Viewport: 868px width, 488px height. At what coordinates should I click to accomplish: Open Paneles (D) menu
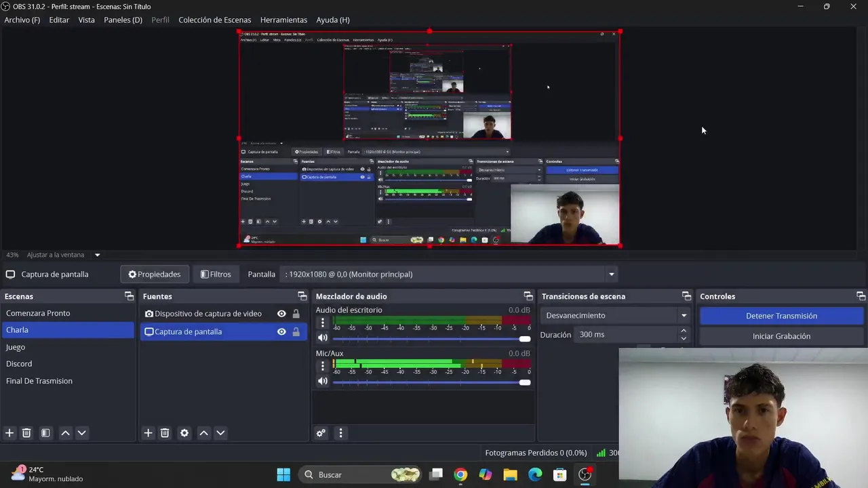tap(123, 20)
